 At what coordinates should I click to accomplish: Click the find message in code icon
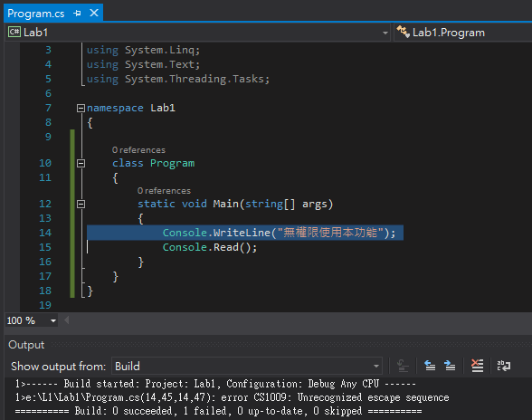tap(403, 366)
